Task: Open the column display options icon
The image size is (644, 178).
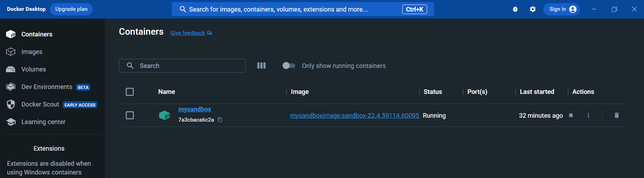Action: [x=261, y=66]
